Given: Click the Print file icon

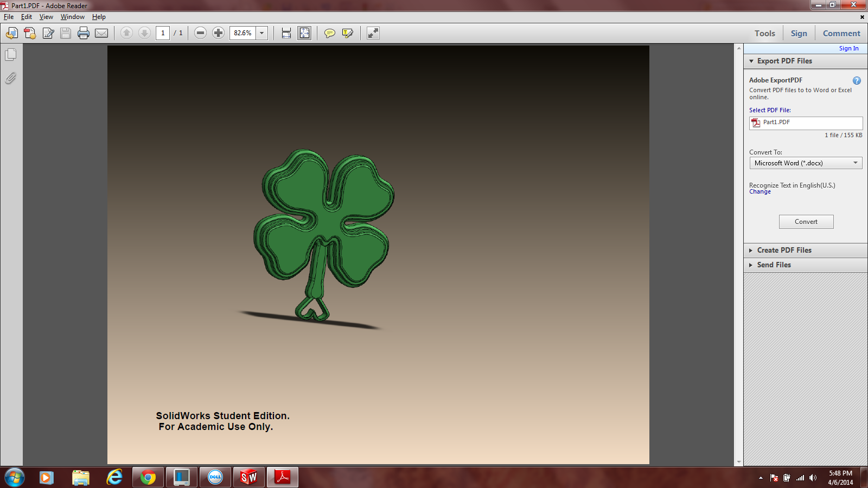Looking at the screenshot, I should (x=83, y=33).
